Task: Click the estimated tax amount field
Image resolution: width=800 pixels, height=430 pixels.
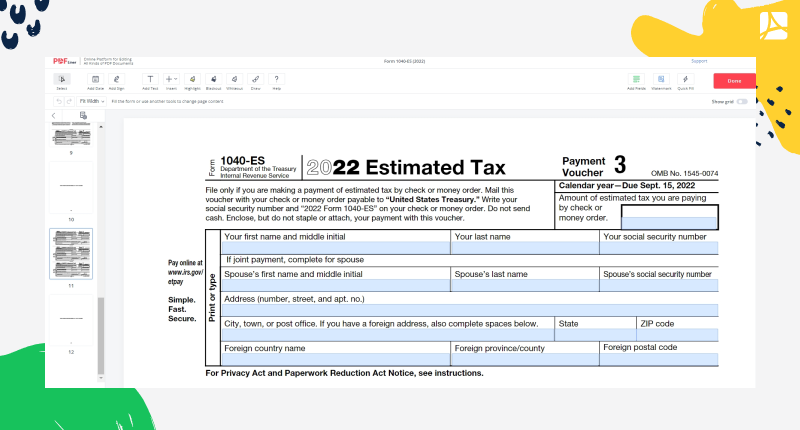Action: [x=669, y=223]
